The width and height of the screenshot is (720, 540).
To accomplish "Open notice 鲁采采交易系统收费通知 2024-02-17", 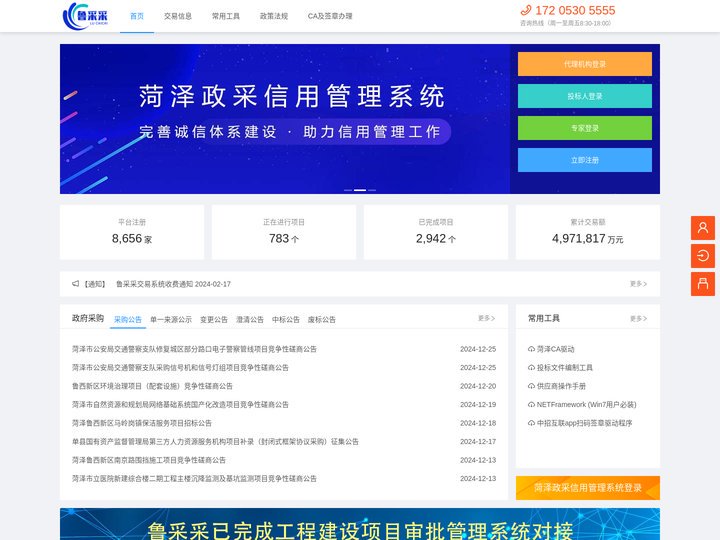I will click(x=173, y=284).
